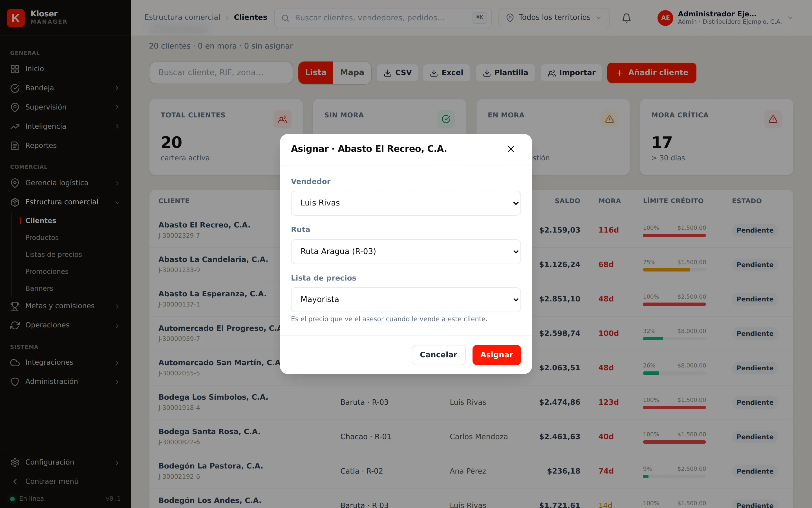The image size is (812, 508).
Task: Open Reportes in the sidebar
Action: (x=65, y=145)
